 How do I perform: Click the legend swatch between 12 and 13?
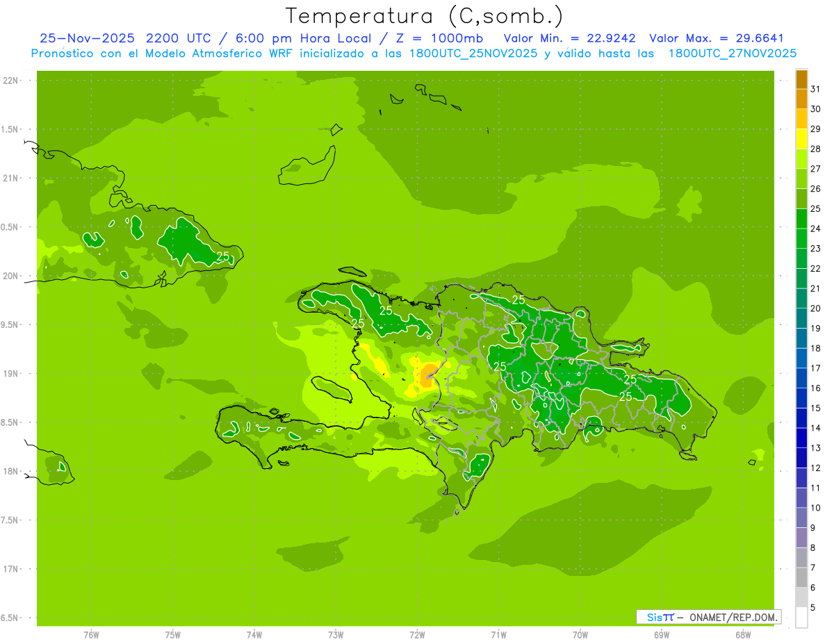(801, 458)
